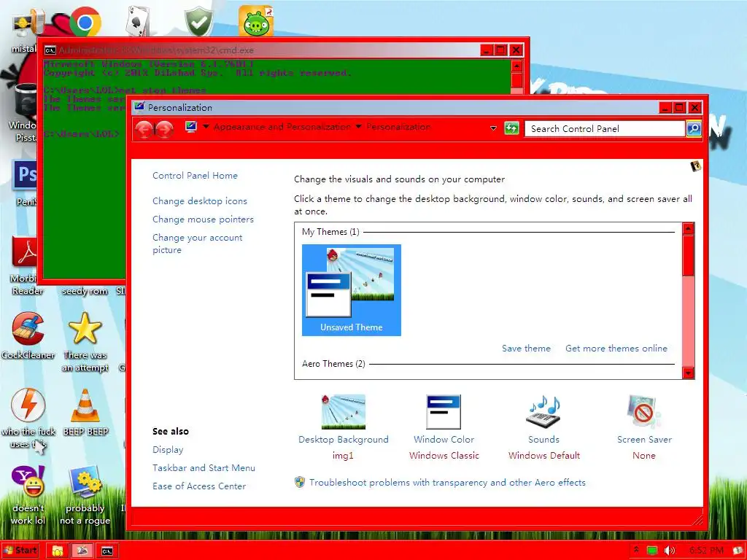The height and width of the screenshot is (560, 747).
Task: Select the CockCleaner desktop icon
Action: (28, 329)
